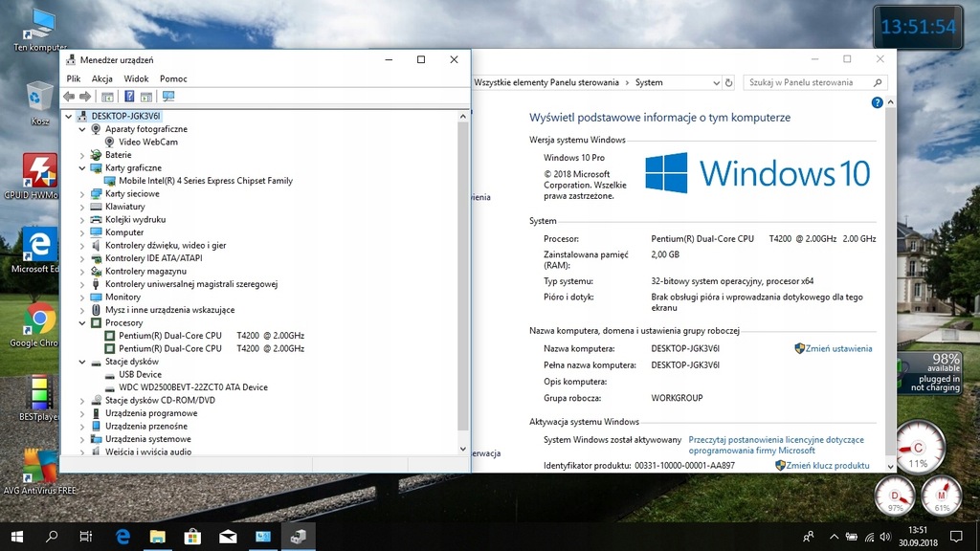The height and width of the screenshot is (551, 980).
Task: Expand the Monitory node
Action: (x=82, y=298)
